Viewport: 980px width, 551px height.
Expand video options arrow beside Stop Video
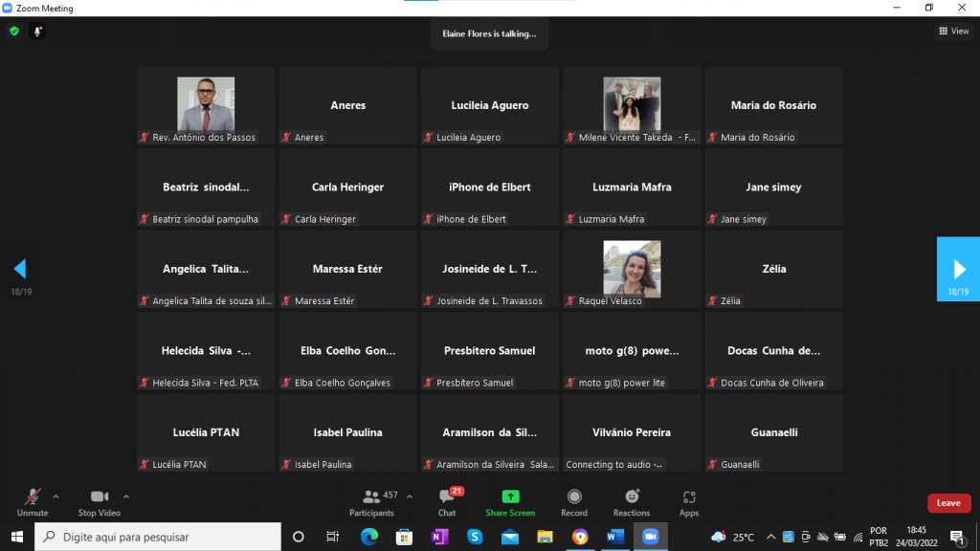(126, 496)
